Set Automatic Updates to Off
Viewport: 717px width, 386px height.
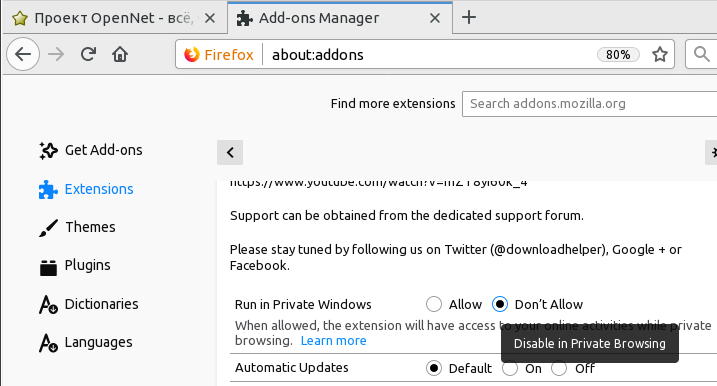[x=559, y=368]
